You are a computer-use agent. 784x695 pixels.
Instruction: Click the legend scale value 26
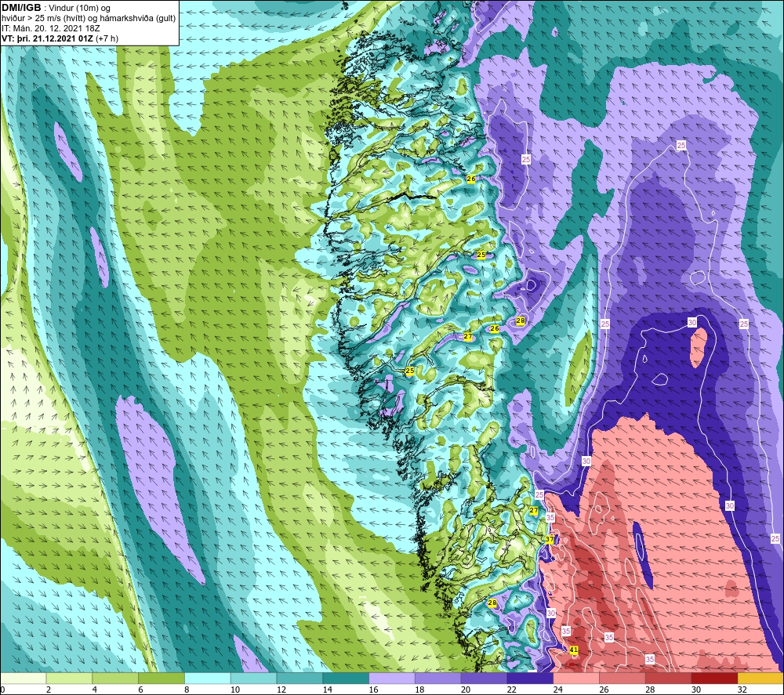tap(604, 690)
